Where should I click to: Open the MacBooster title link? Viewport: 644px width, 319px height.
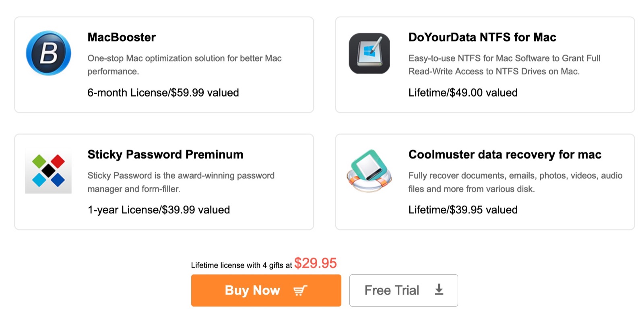coord(122,37)
